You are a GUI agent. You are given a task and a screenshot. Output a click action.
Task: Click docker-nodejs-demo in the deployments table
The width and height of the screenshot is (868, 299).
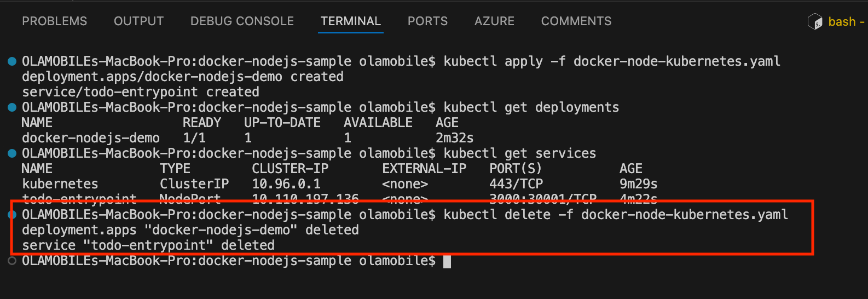91,138
